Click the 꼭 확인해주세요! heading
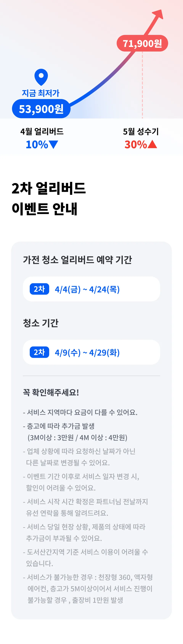Viewport: 183px width, 644px height. click(51, 392)
